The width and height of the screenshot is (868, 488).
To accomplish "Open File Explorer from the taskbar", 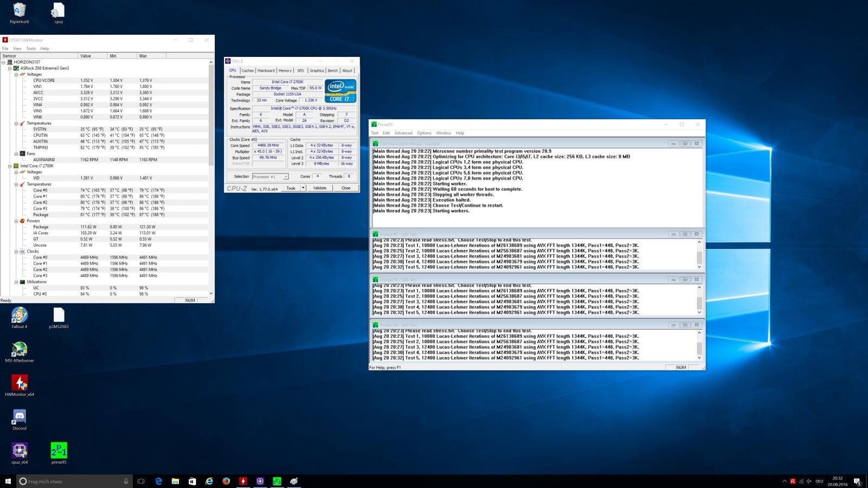I will [x=175, y=481].
